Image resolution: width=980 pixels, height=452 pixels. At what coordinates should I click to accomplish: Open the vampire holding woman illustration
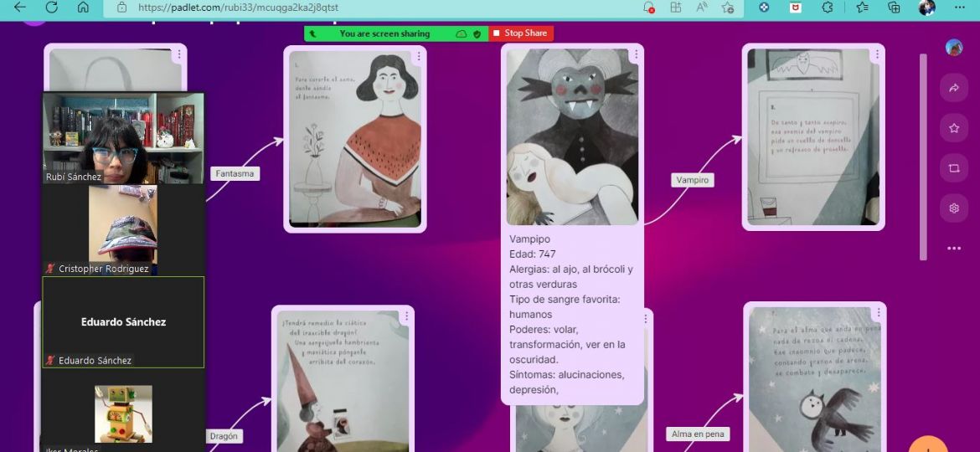pyautogui.click(x=572, y=136)
